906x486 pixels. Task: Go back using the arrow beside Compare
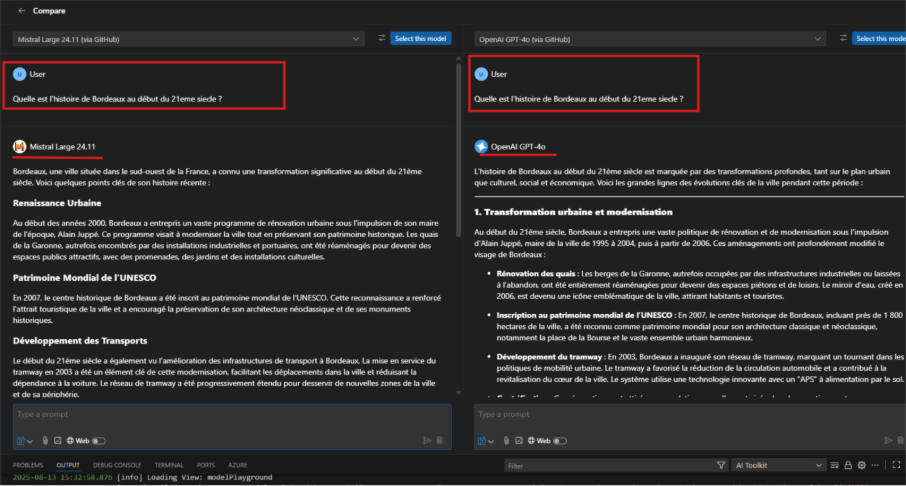click(21, 10)
